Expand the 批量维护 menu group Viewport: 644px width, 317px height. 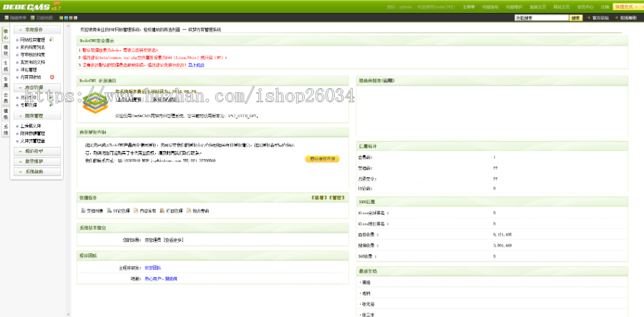37,162
